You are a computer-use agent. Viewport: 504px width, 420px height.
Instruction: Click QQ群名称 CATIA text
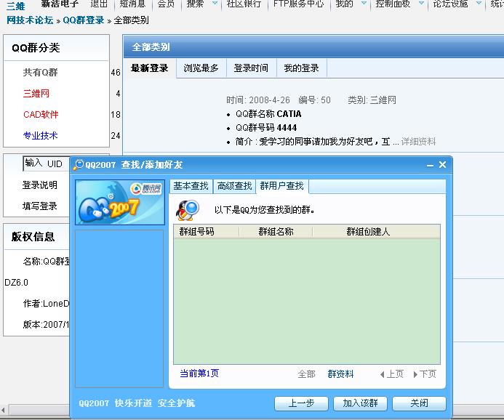coord(268,114)
